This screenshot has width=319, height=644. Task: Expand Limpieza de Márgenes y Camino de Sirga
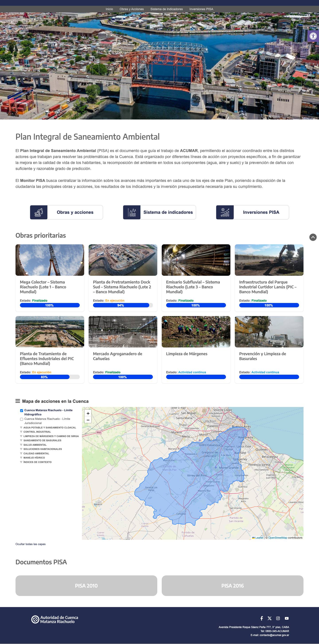pyautogui.click(x=49, y=436)
